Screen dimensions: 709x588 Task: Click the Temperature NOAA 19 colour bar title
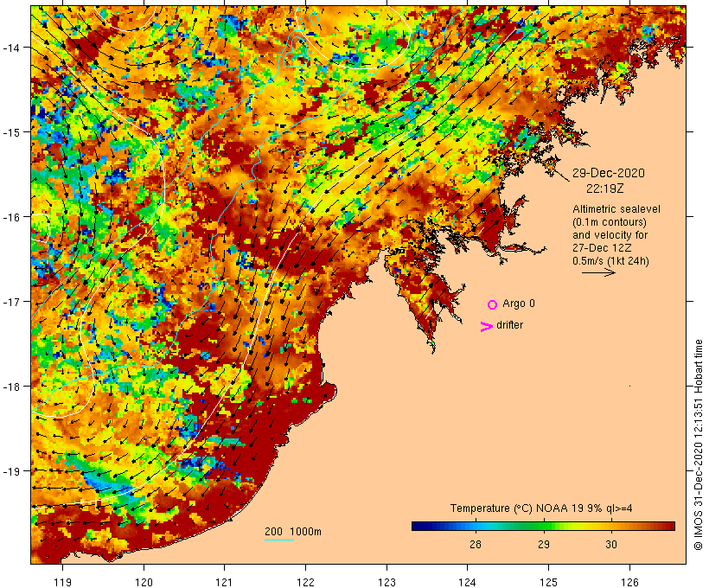[540, 508]
